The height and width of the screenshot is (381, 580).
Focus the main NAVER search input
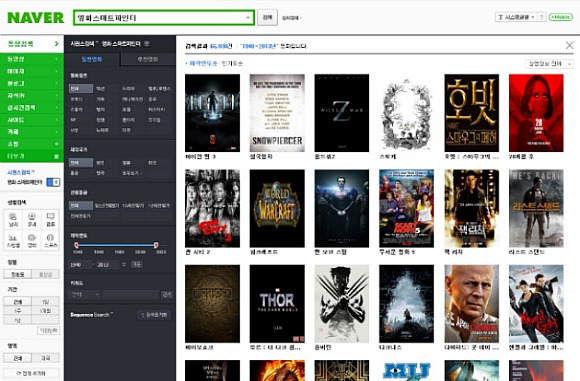(159, 18)
